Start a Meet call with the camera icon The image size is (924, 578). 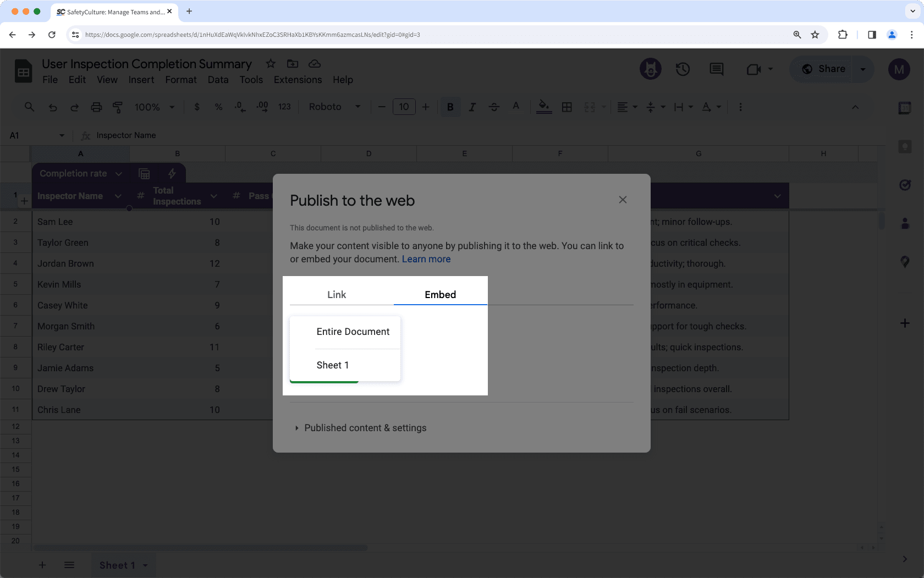point(754,69)
